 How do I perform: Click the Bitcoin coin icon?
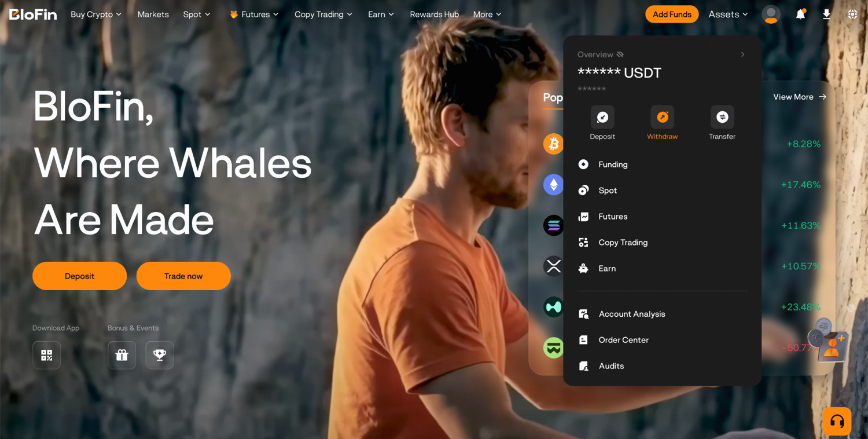tap(553, 144)
